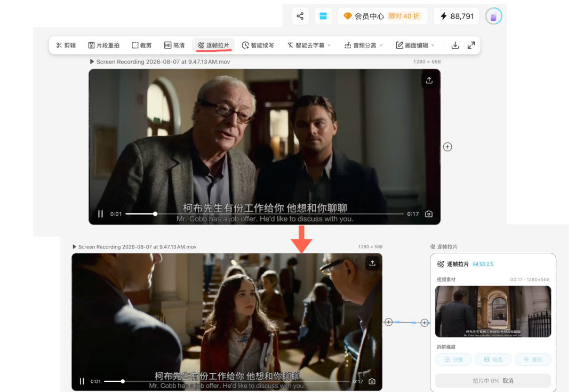Toggle the 分镜 dimension option
The width and height of the screenshot is (576, 392).
453,359
